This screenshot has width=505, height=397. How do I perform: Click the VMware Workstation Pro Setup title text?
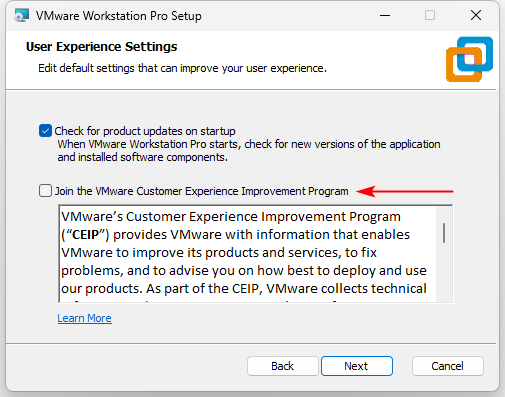[119, 16]
